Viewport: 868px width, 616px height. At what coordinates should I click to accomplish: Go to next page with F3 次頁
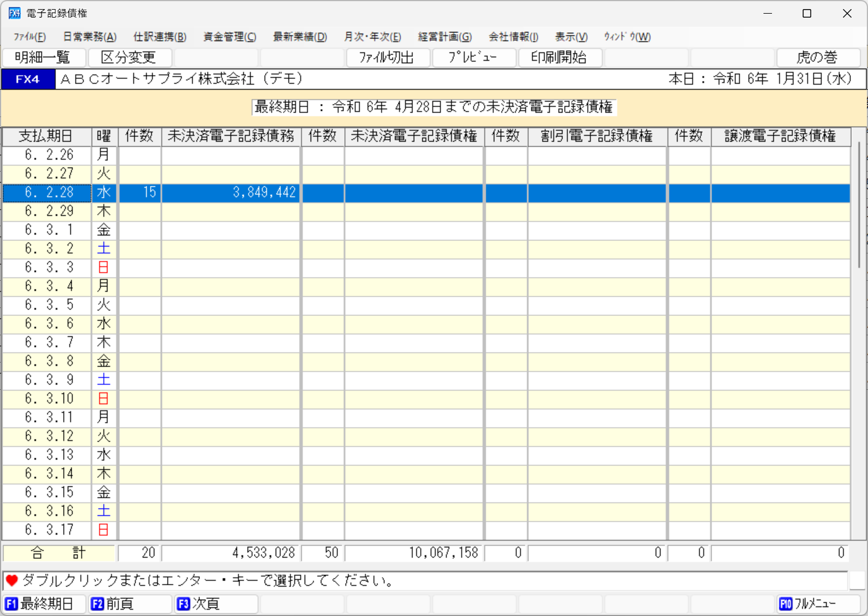215,603
